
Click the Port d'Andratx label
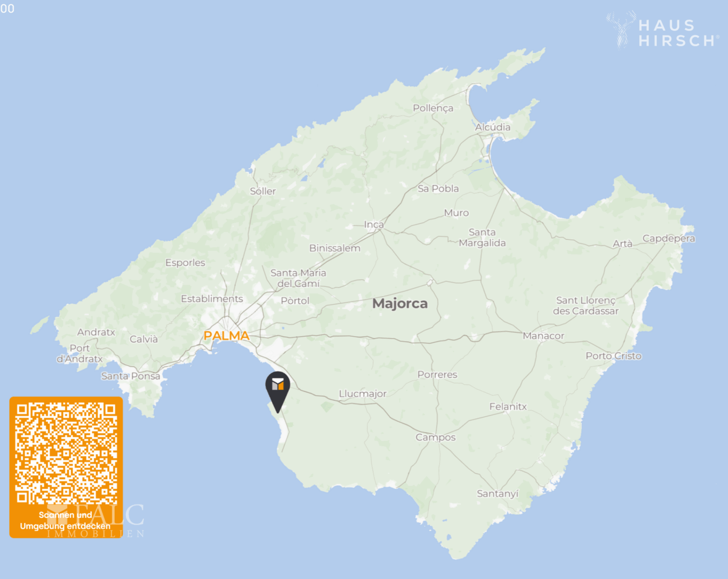79,354
